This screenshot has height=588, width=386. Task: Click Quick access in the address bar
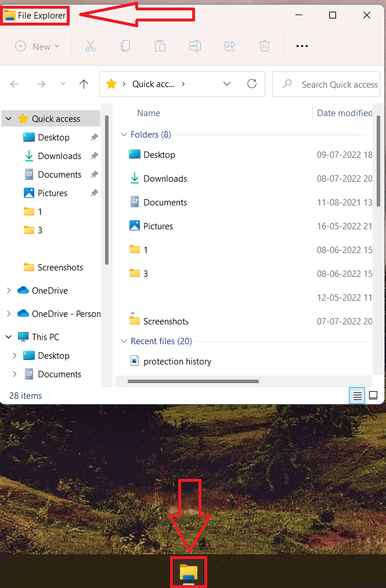click(153, 84)
